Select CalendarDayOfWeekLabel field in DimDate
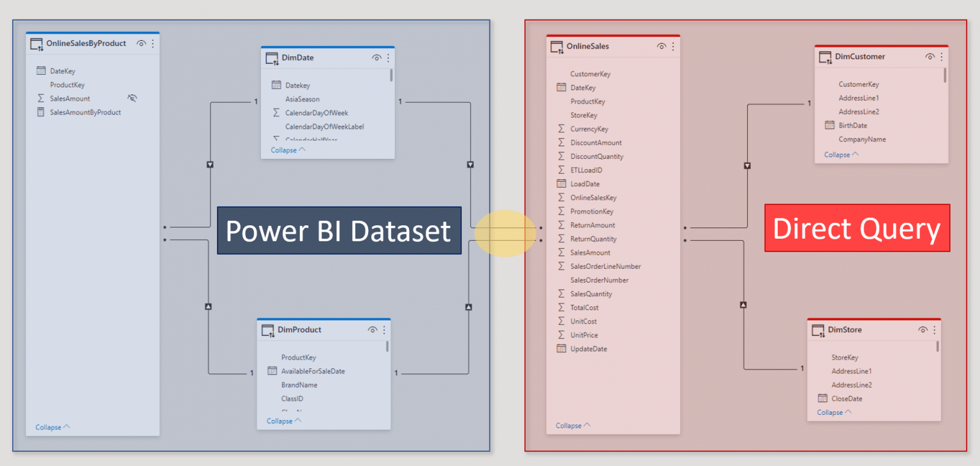 tap(325, 126)
